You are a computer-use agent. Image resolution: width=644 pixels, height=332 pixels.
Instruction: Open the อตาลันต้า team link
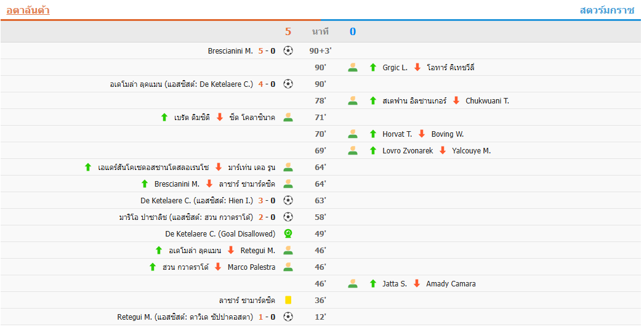pos(28,10)
